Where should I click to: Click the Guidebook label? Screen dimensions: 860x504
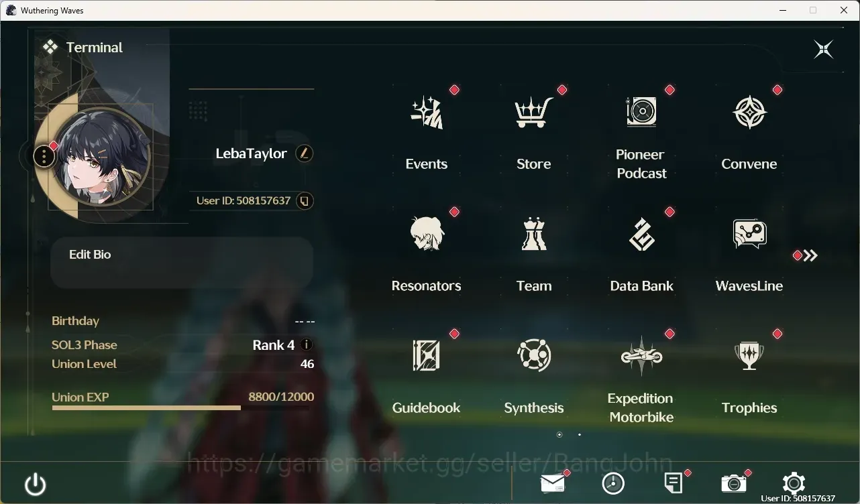pyautogui.click(x=427, y=407)
